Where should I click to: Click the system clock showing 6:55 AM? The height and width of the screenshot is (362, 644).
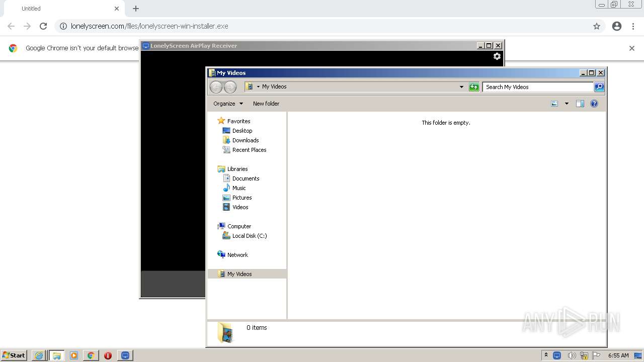point(618,355)
